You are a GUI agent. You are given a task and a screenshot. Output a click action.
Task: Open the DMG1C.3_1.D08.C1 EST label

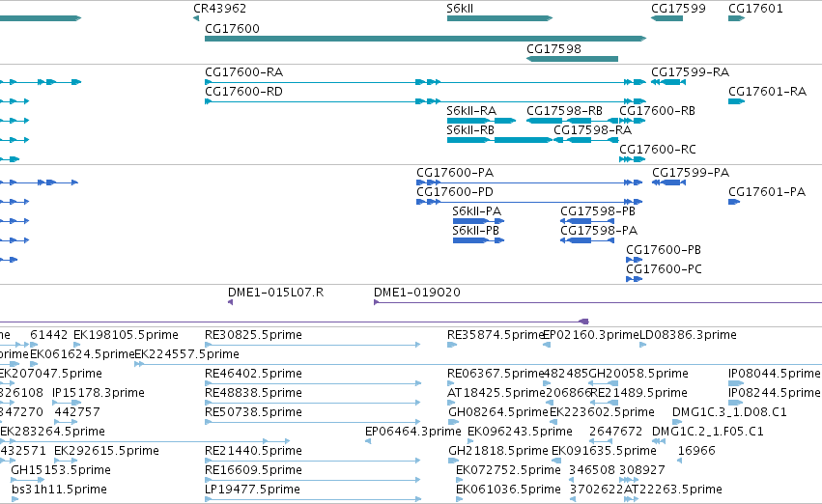click(x=729, y=412)
